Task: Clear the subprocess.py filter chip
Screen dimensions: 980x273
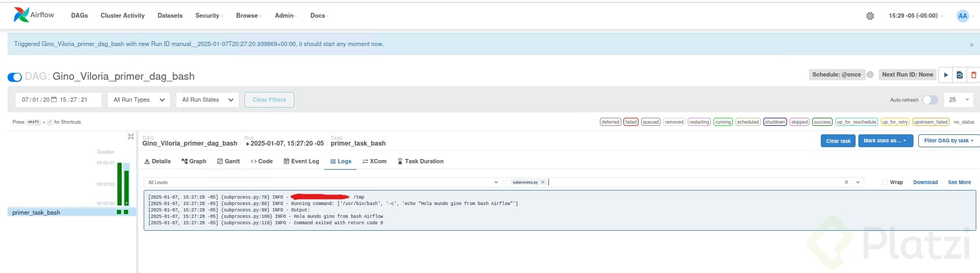Action: (543, 183)
